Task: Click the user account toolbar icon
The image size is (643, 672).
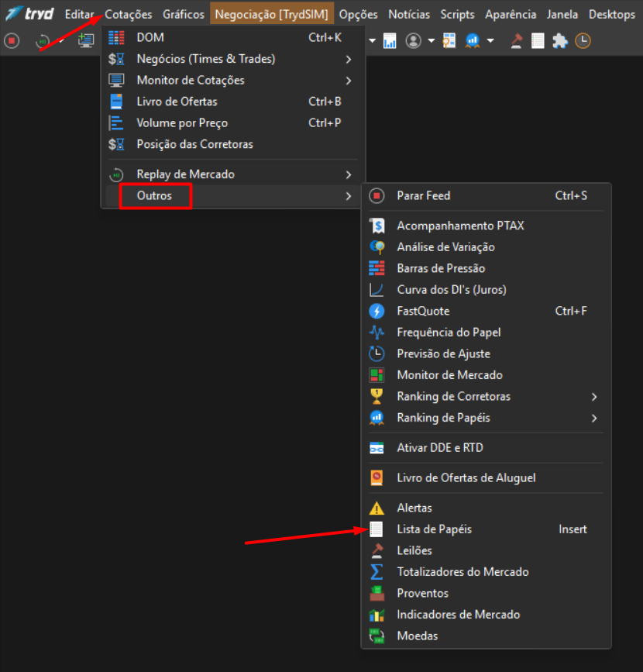Action: click(414, 41)
